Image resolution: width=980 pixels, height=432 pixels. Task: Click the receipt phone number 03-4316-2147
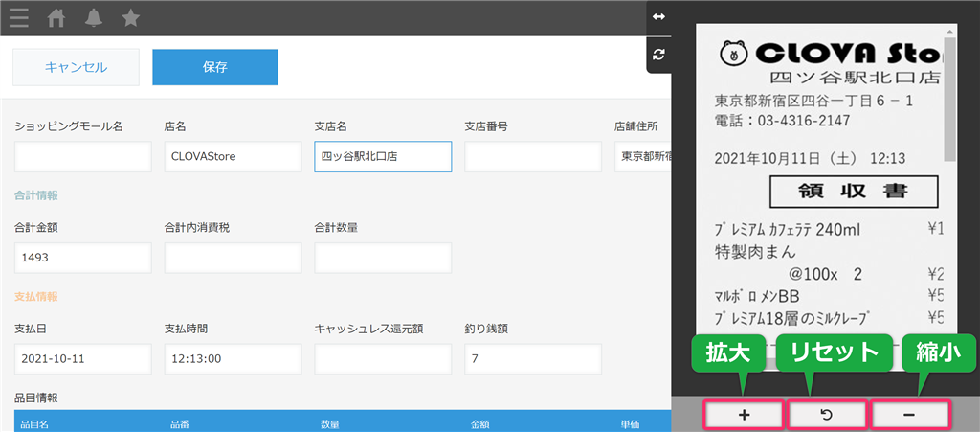point(803,120)
